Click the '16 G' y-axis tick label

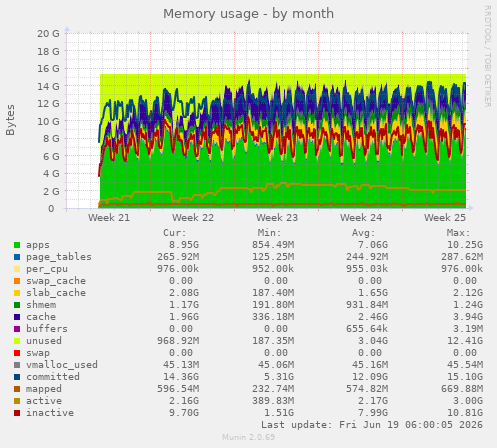point(48,69)
